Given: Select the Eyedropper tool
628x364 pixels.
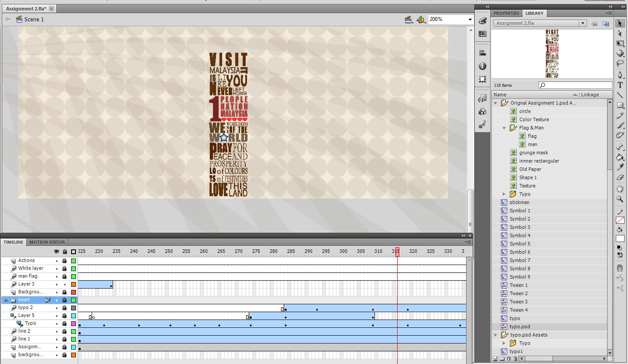Looking at the screenshot, I should pos(620,167).
